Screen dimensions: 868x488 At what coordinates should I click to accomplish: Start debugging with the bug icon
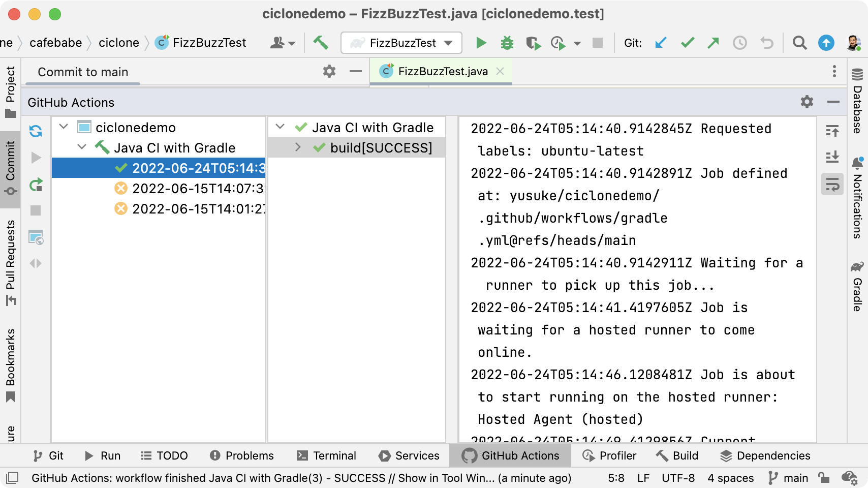pos(507,43)
